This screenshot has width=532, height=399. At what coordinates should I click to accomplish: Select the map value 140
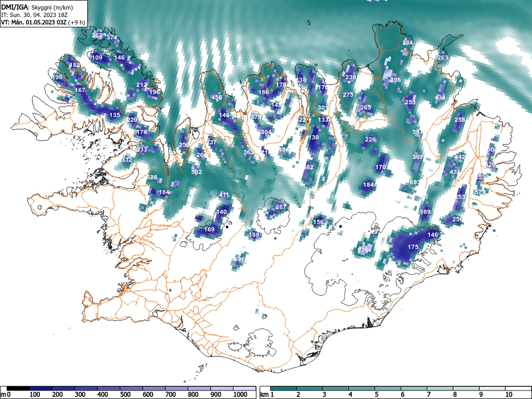click(221, 212)
